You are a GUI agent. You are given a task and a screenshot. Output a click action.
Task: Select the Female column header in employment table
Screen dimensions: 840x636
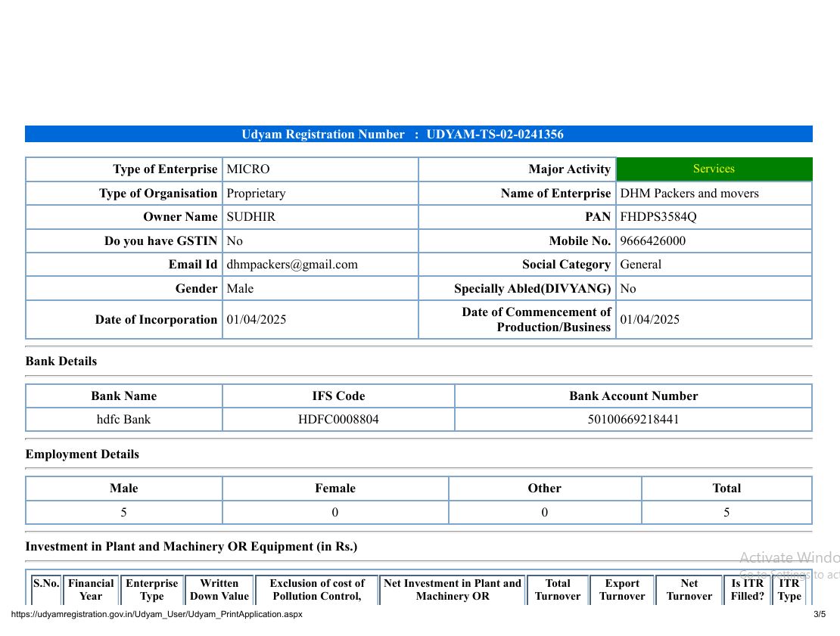point(335,489)
